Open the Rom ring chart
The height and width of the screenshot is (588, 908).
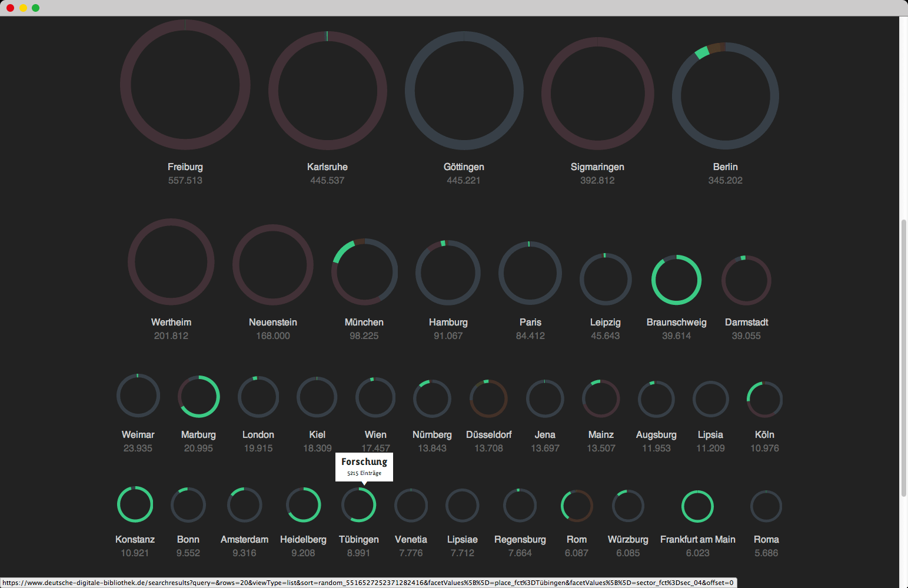(x=577, y=506)
